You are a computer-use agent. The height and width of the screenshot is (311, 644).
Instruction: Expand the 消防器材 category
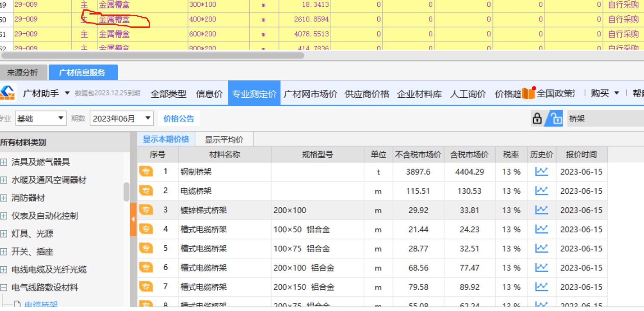3,198
